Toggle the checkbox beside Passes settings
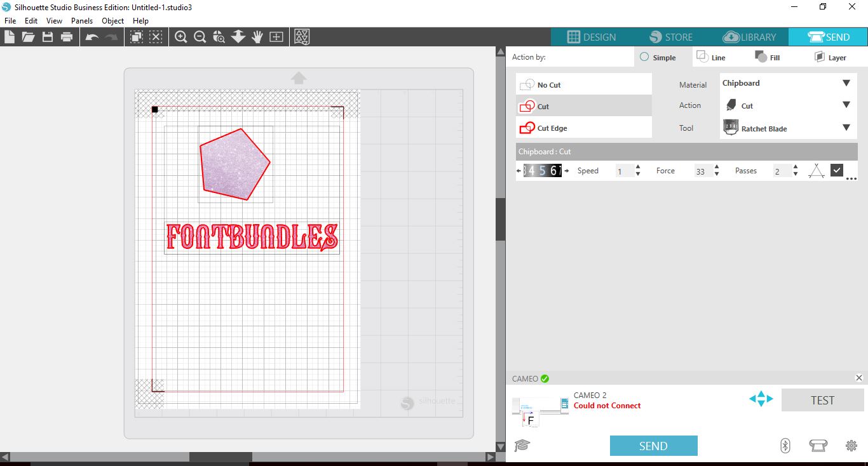The height and width of the screenshot is (466, 868). [836, 170]
